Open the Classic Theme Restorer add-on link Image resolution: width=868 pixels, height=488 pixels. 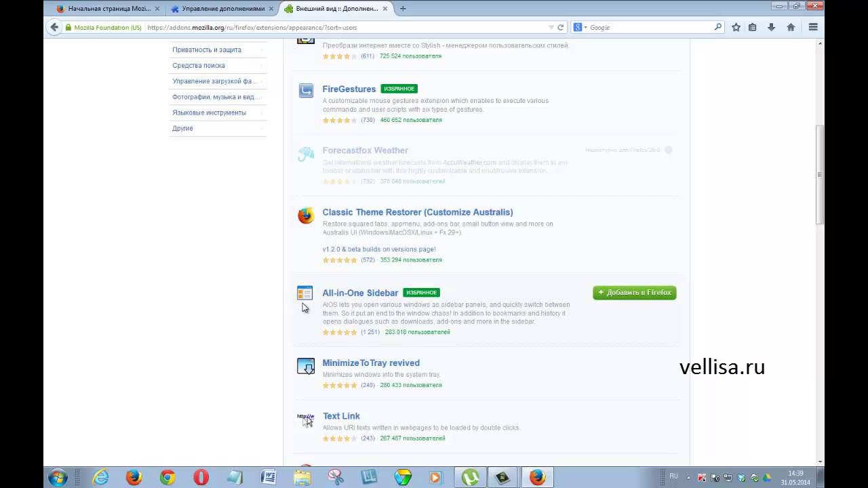pos(418,212)
